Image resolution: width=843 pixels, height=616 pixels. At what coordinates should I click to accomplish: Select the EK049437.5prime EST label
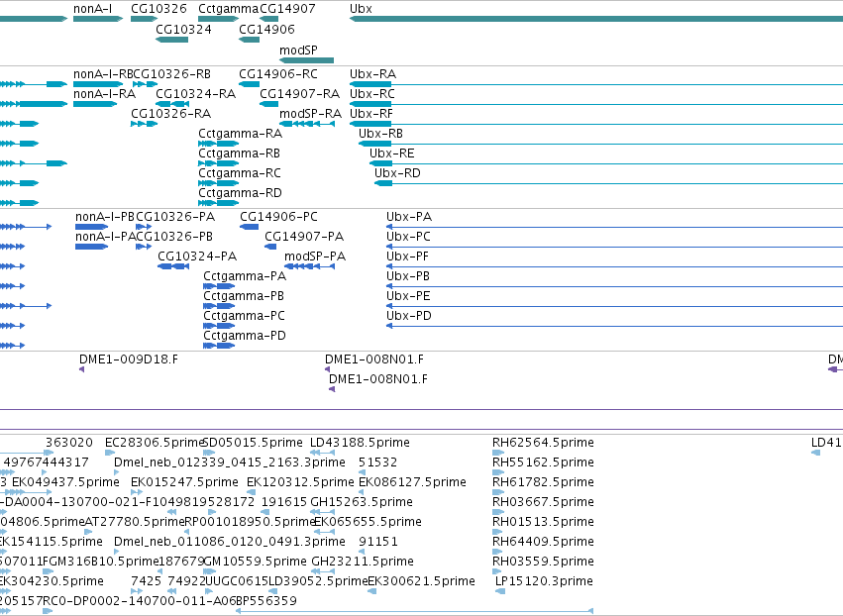65,482
